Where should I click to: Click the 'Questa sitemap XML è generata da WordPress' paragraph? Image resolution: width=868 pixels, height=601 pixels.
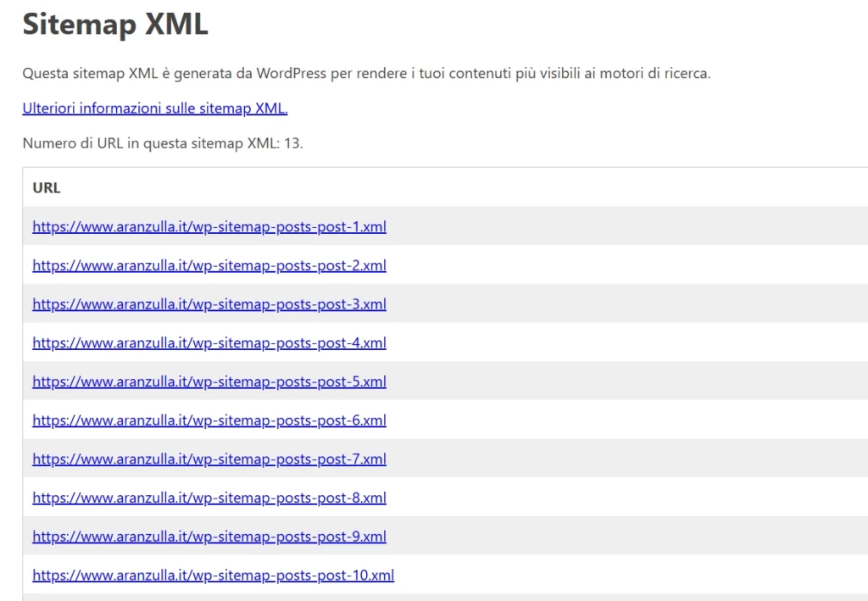366,73
